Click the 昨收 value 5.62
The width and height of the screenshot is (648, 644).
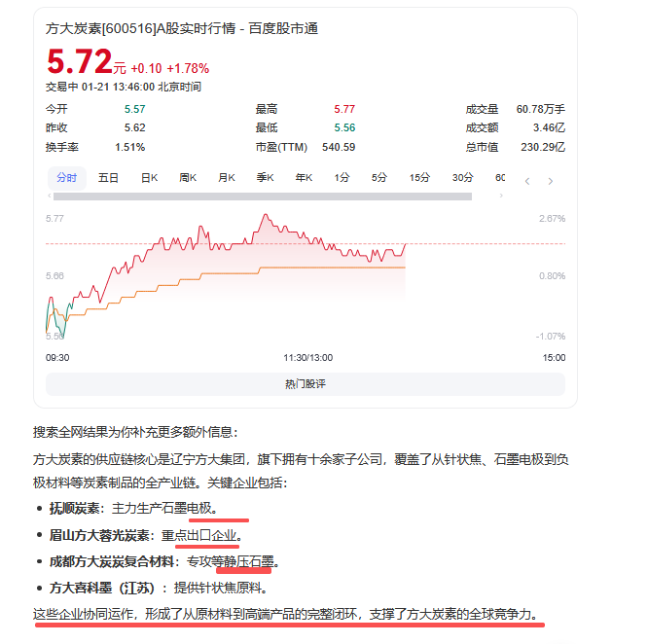point(134,128)
